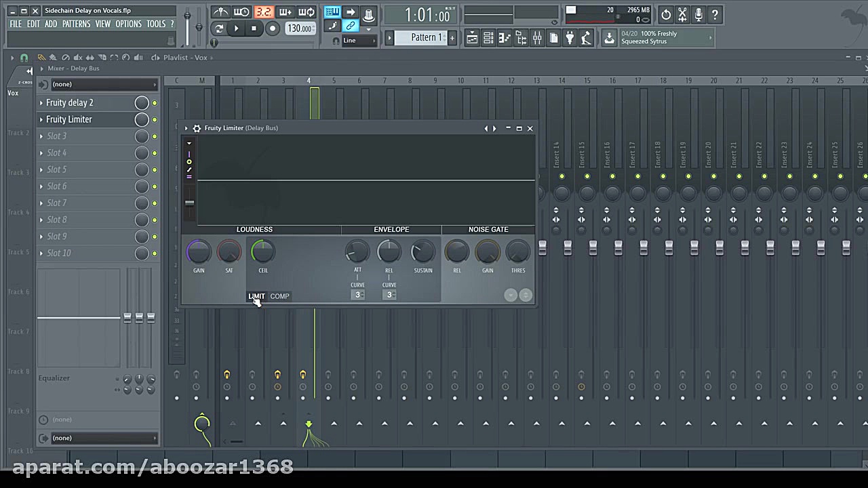The image size is (868, 488).
Task: Turn the CEIL knob in Loudness section
Action: pos(263,251)
